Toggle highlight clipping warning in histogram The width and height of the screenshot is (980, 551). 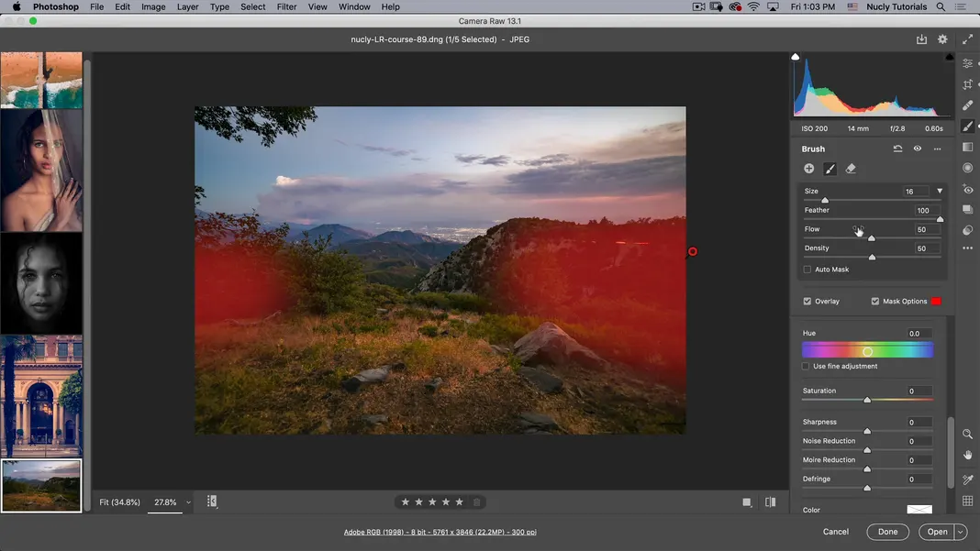950,57
